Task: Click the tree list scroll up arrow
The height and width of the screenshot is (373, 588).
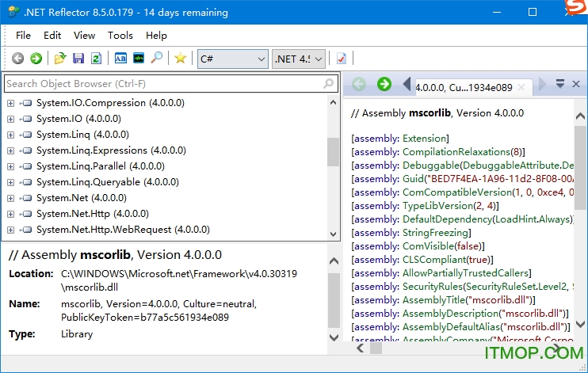Action: point(333,102)
